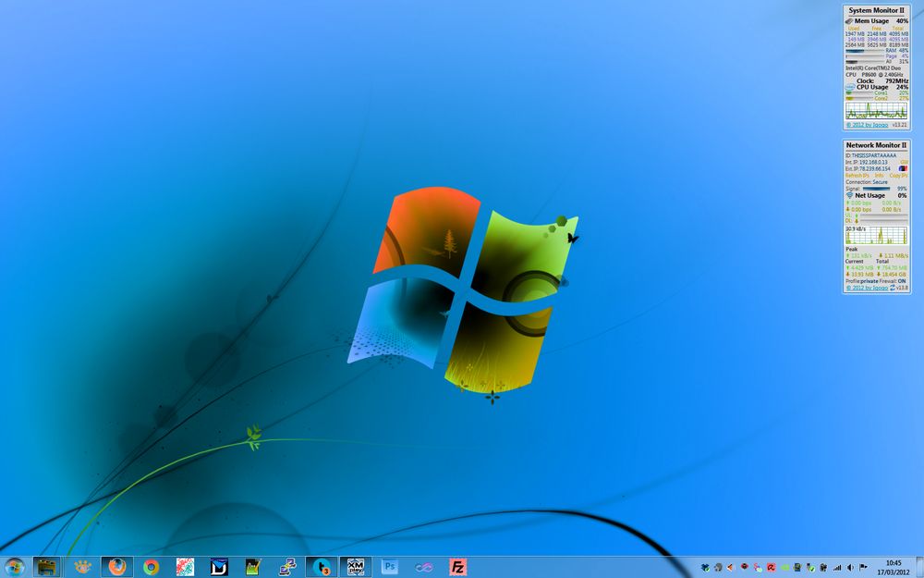The width and height of the screenshot is (924, 578).
Task: Open the copyright link in Network Monitor II
Action: (x=866, y=288)
